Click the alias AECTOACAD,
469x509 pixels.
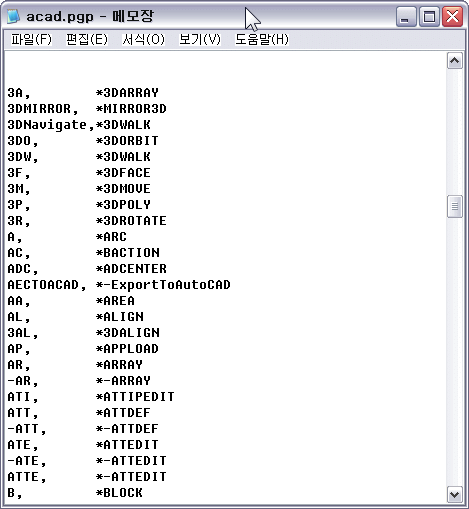coord(47,285)
